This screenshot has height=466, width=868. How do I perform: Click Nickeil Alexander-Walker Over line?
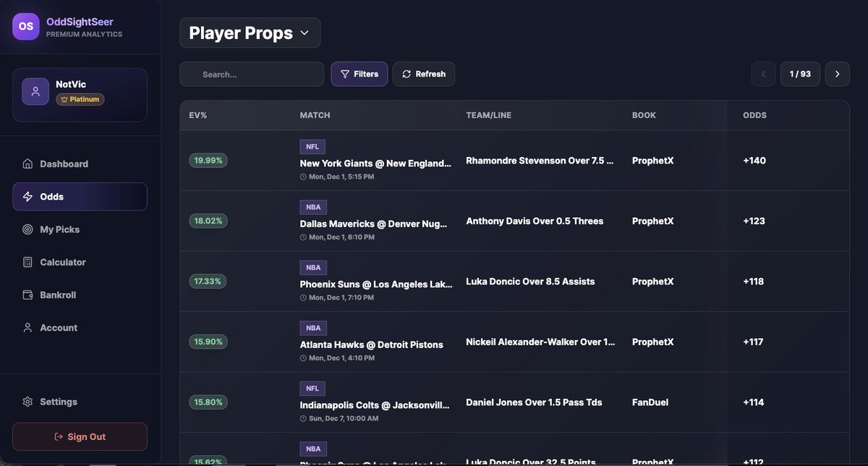[540, 342]
